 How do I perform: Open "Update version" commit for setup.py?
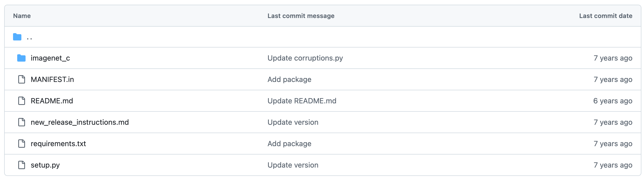coord(293,165)
